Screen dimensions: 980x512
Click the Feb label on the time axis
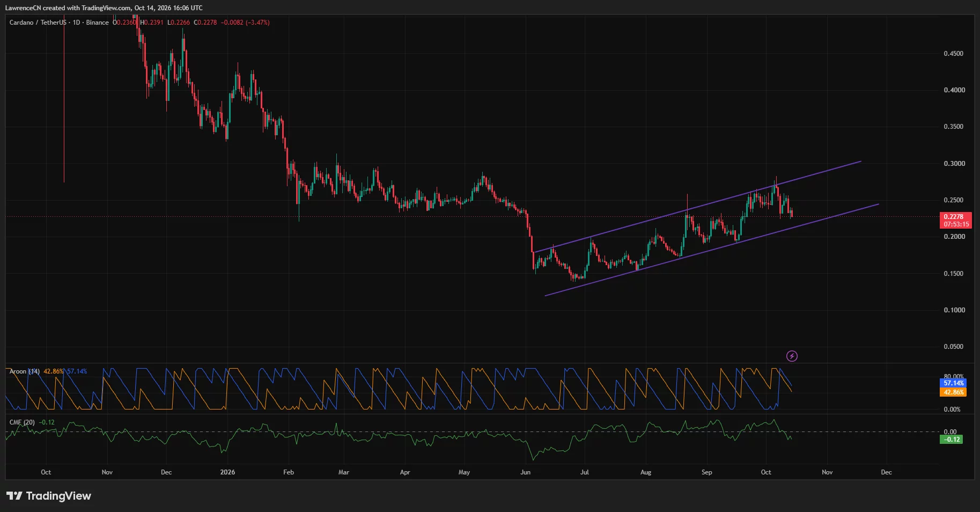coord(289,472)
